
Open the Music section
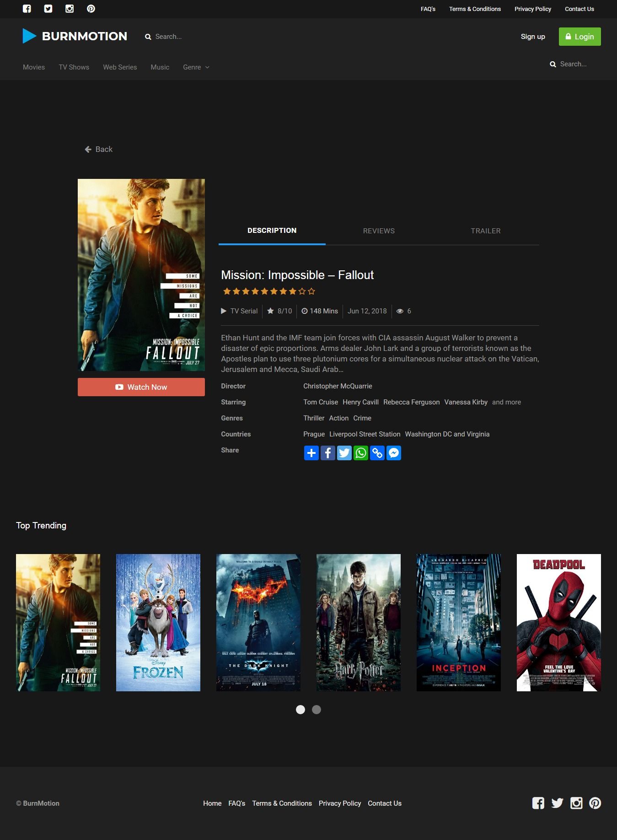160,67
